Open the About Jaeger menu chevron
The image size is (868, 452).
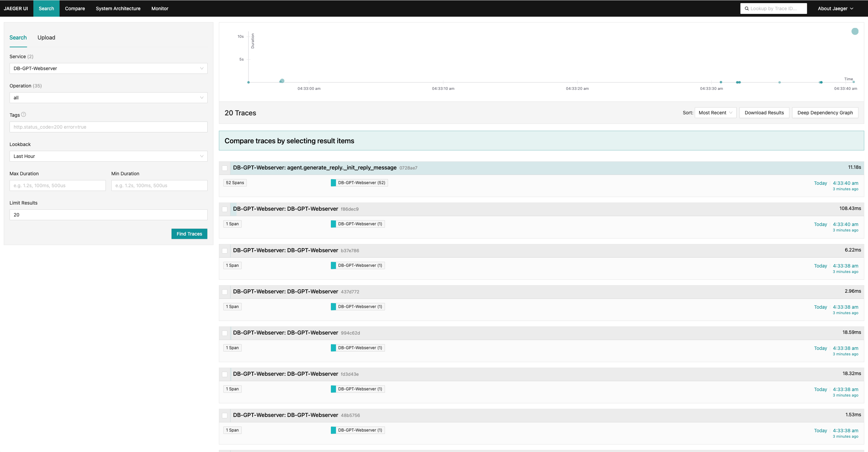(x=852, y=9)
